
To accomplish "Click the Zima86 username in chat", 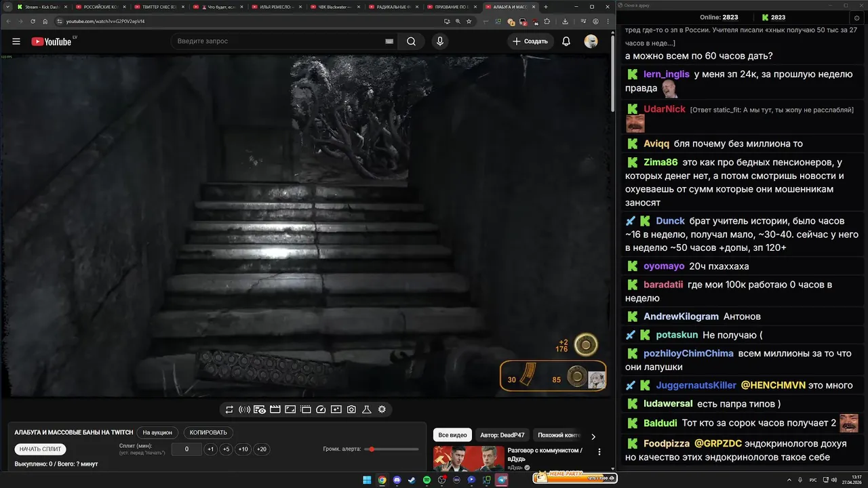I will point(660,163).
